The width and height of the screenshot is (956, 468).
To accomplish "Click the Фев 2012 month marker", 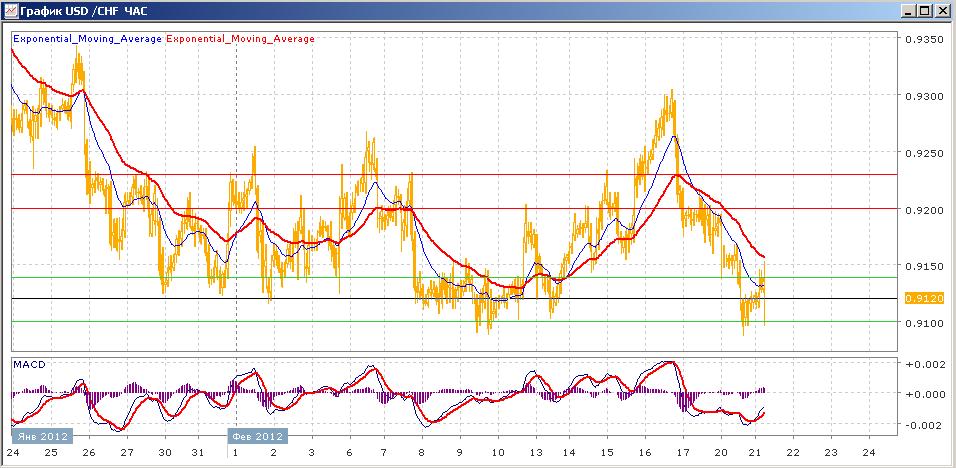I will click(x=257, y=436).
